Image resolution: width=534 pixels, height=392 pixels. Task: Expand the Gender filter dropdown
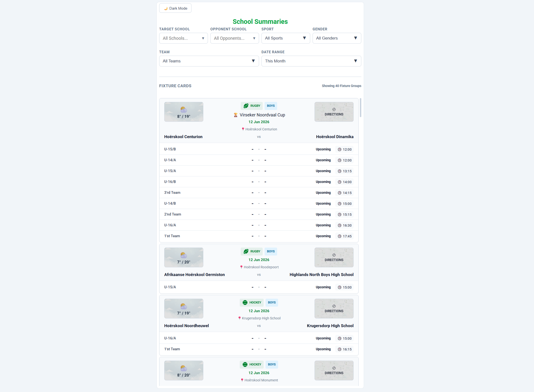tap(337, 38)
